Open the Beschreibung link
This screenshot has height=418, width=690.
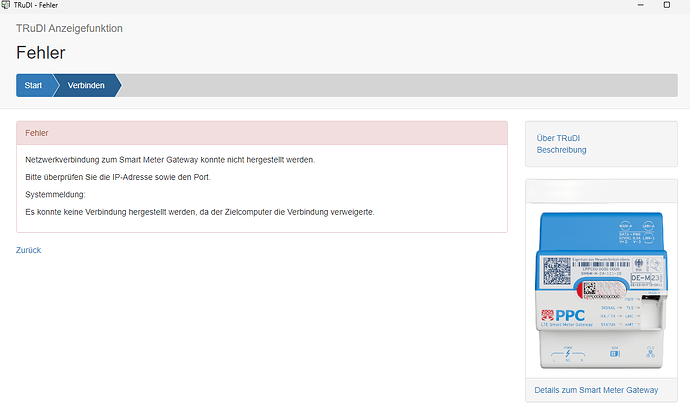(x=561, y=150)
